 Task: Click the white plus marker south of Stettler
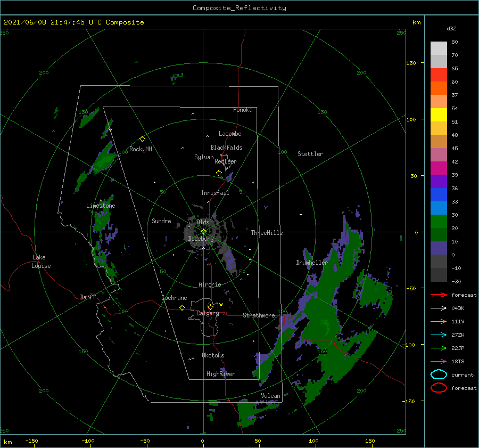point(301,214)
